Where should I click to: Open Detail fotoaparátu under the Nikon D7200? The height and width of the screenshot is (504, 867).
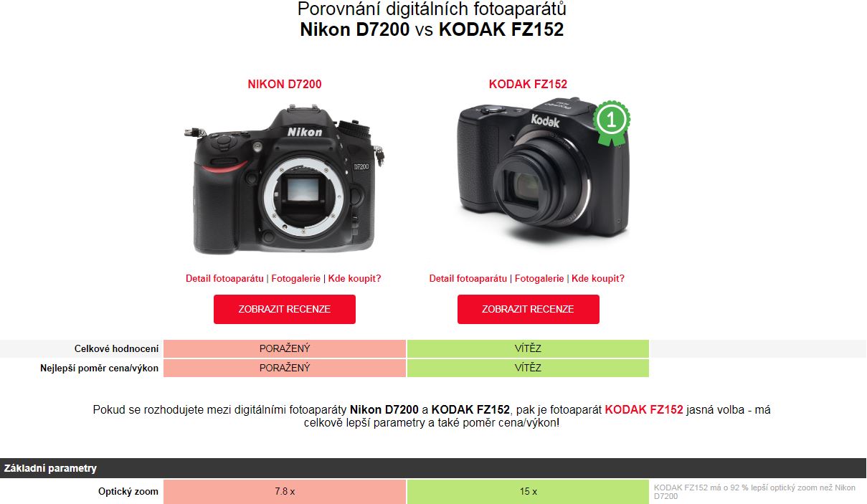(224, 278)
